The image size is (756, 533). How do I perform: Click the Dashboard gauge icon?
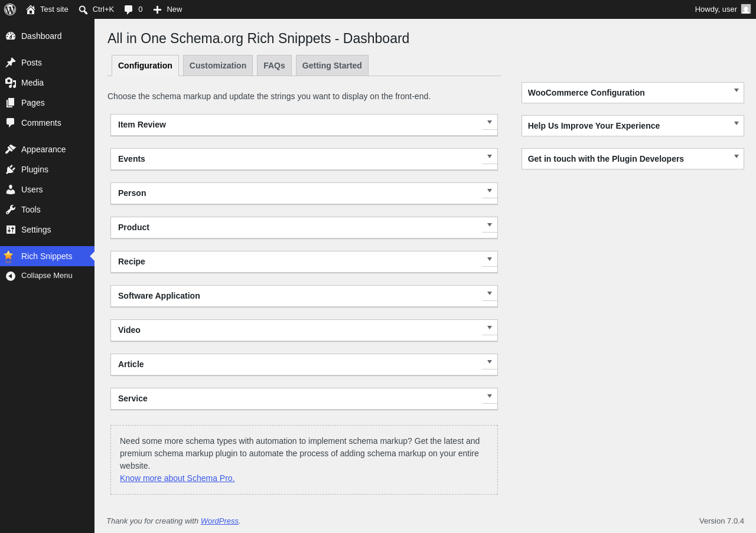coord(11,36)
